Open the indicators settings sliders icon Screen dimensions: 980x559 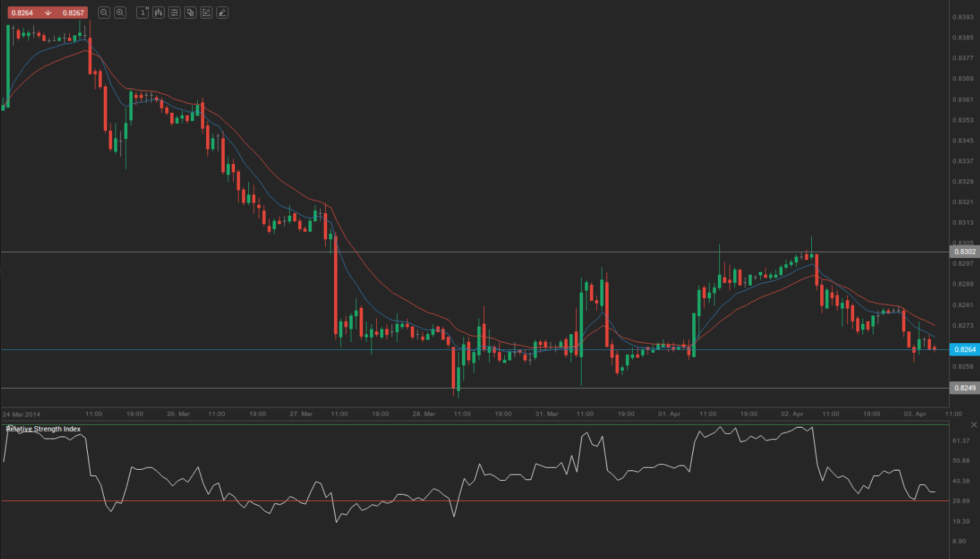pos(174,12)
